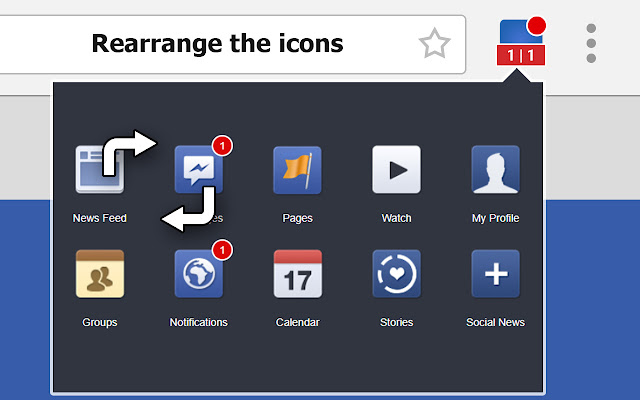Screen dimensions: 640x400
Task: Open the Groups icon
Action: pyautogui.click(x=100, y=274)
